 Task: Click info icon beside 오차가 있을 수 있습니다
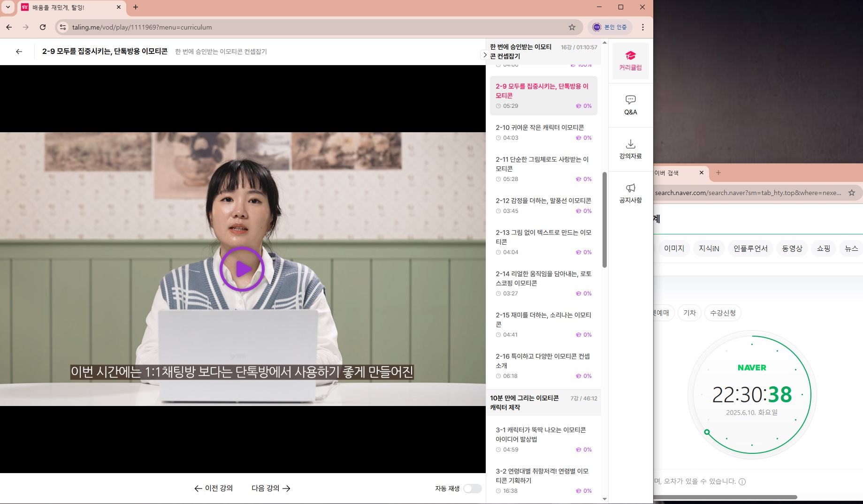pyautogui.click(x=742, y=481)
